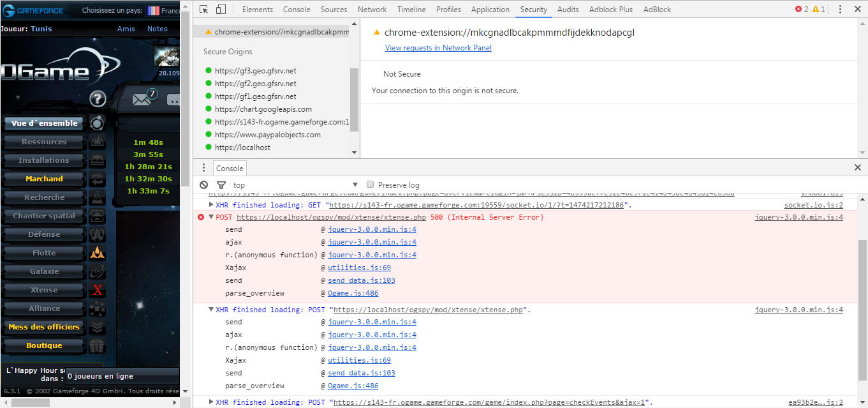Screen dimensions: 868x408
Task: Open the DevTools three-dot customize menu
Action: (841, 10)
